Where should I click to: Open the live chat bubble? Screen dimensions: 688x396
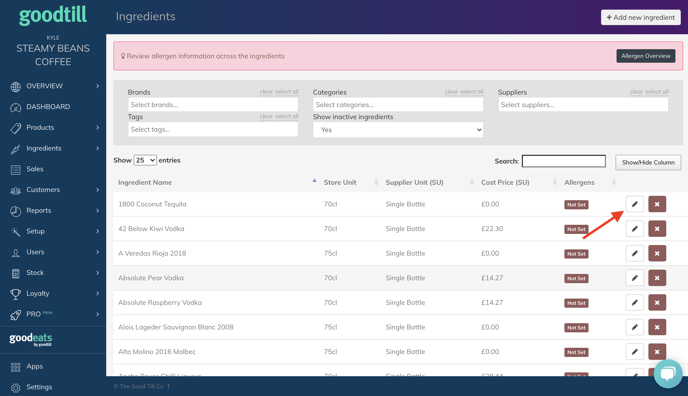point(668,374)
